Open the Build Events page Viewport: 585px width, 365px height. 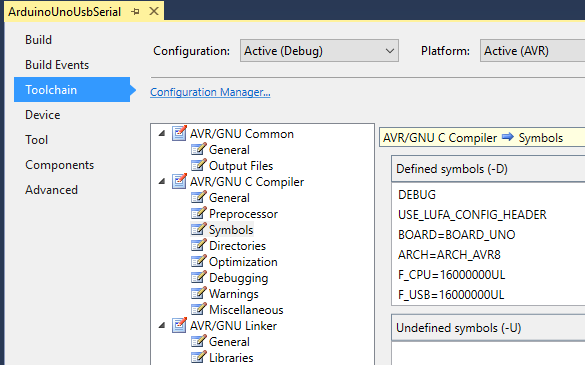(x=57, y=65)
